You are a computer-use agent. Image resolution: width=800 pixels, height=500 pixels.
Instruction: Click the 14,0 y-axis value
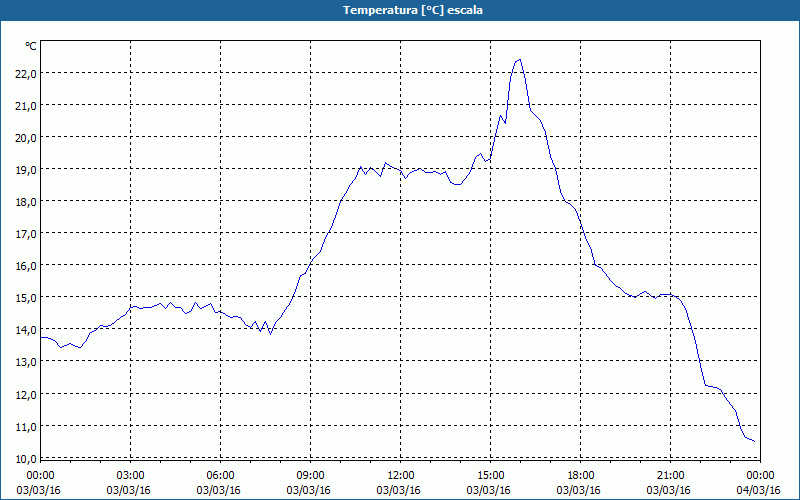point(27,330)
